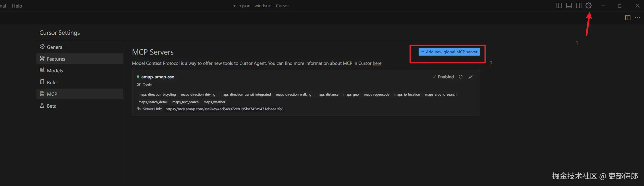Screen dimensions: 644x186
Task: Split the editor to the right
Action: pyautogui.click(x=628, y=18)
